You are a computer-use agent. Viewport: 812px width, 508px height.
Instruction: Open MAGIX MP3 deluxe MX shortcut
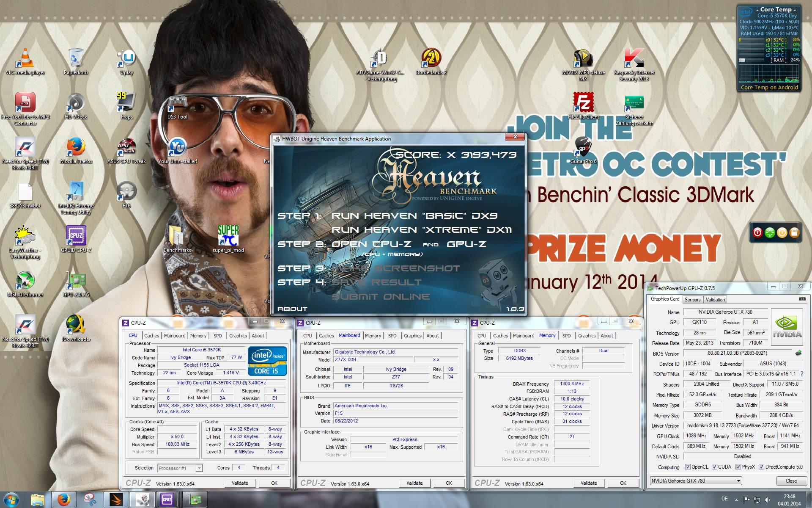(584, 64)
